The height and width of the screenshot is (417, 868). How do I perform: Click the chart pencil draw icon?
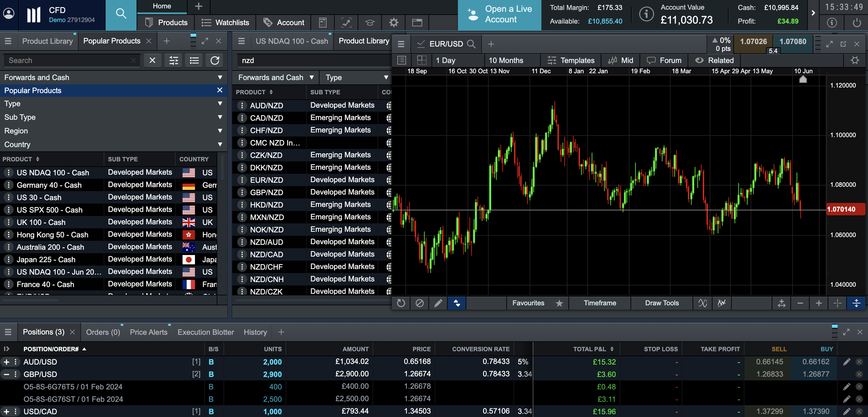pyautogui.click(x=438, y=303)
